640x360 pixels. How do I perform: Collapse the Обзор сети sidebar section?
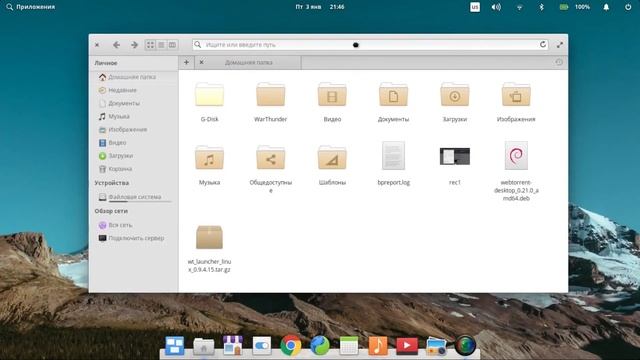(111, 211)
